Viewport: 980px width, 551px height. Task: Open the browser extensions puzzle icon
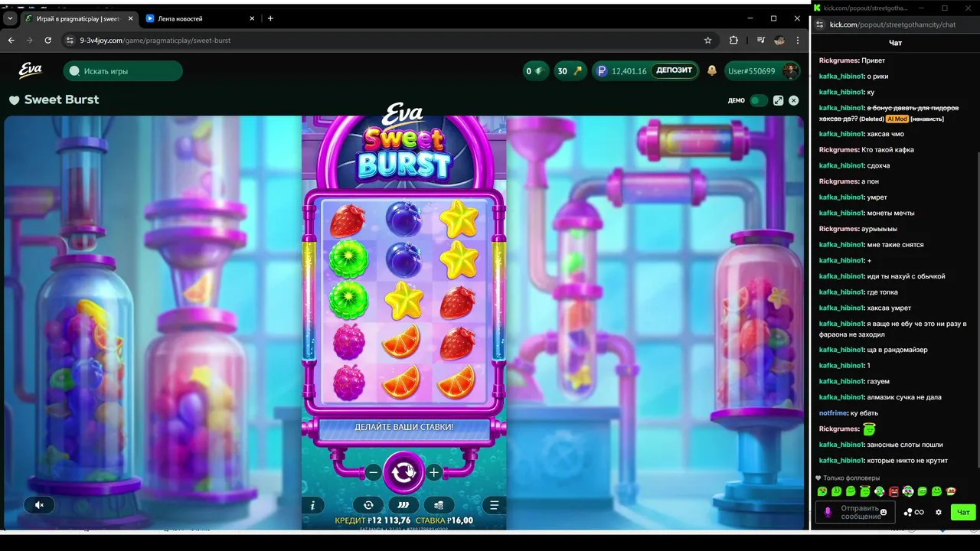[x=733, y=41]
